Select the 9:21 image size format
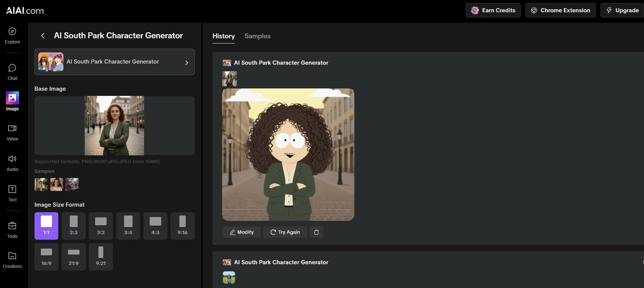Viewport: 644px width, 288px height. click(x=101, y=257)
